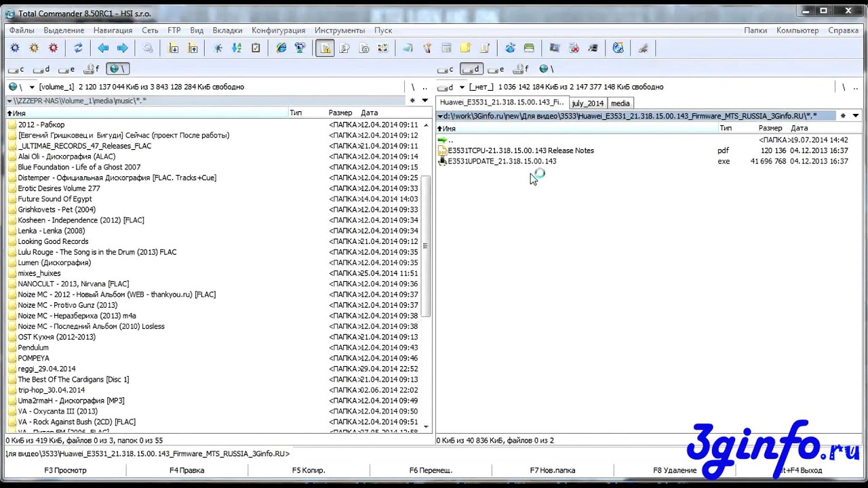Open the Навигация menu
This screenshot has width=868, height=488.
coord(113,30)
